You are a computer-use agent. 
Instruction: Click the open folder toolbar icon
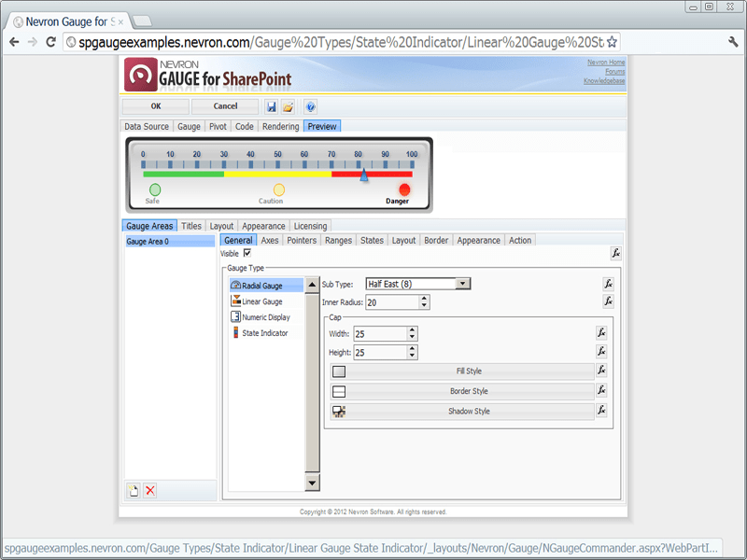pyautogui.click(x=289, y=107)
